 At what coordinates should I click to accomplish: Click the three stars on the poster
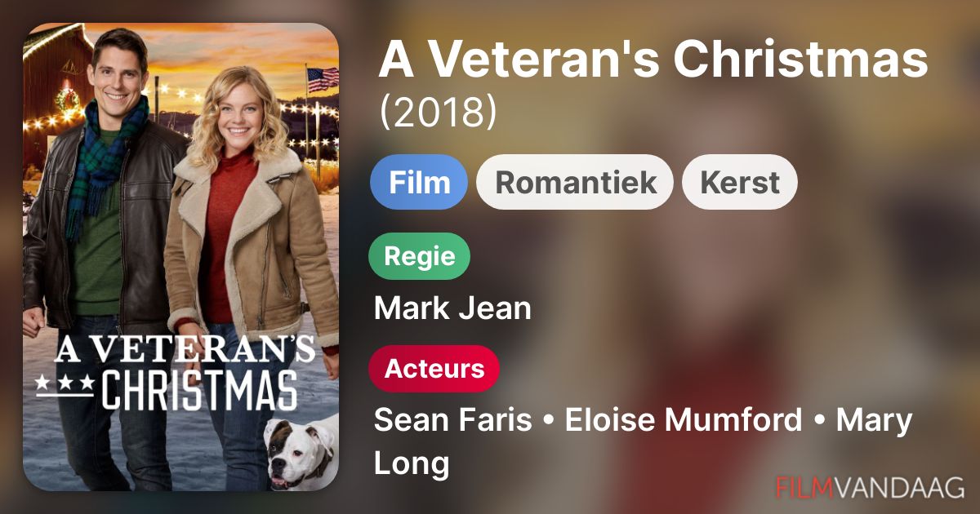[x=67, y=381]
